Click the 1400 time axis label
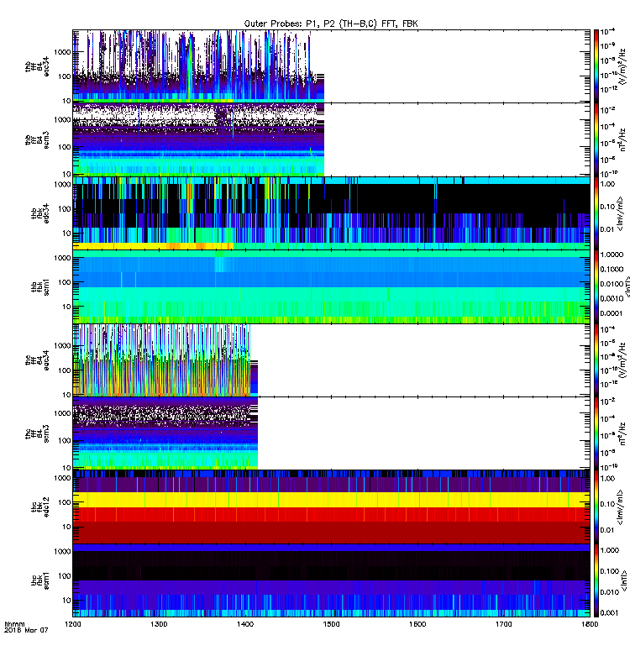This screenshot has height=672, width=630. 244,624
